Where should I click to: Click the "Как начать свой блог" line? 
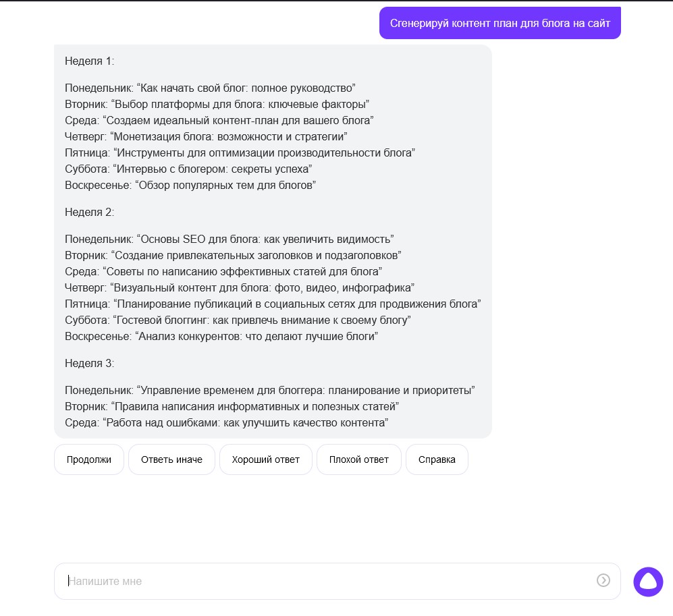(210, 88)
